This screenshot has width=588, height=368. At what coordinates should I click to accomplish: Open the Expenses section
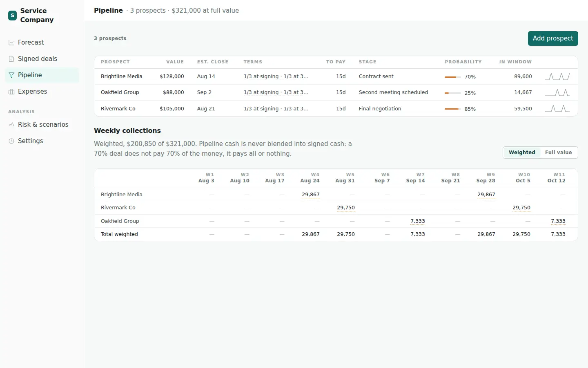tap(42, 92)
